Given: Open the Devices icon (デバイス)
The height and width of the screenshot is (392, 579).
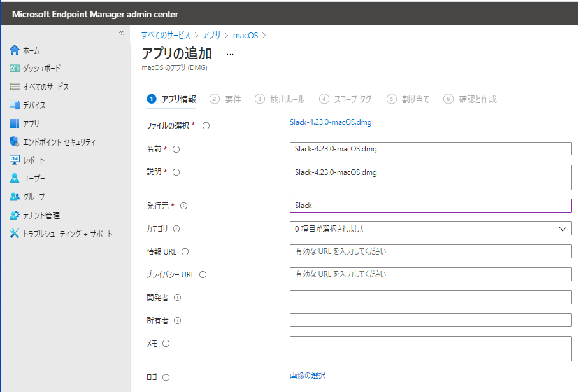Looking at the screenshot, I should coord(15,105).
